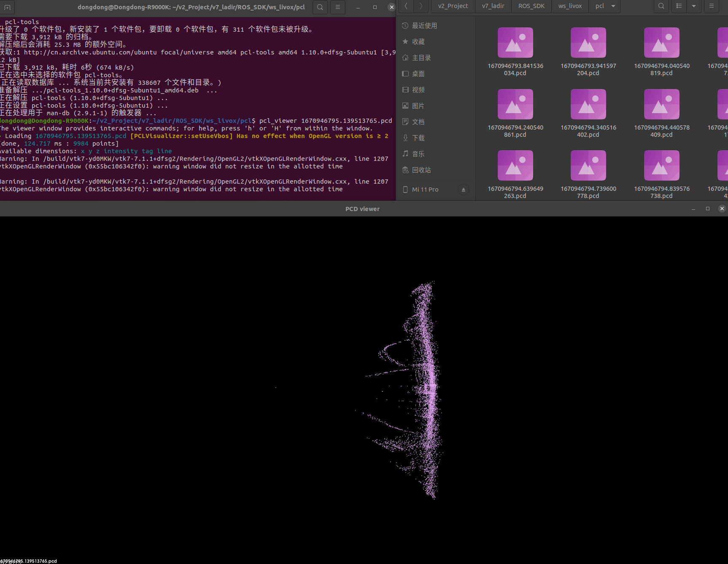Search files in the pcl folder

tap(661, 6)
